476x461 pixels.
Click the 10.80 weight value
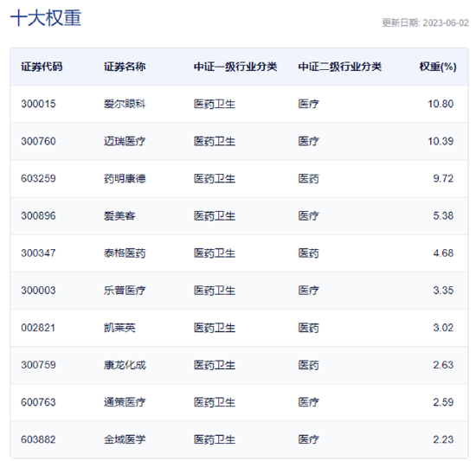pos(441,104)
